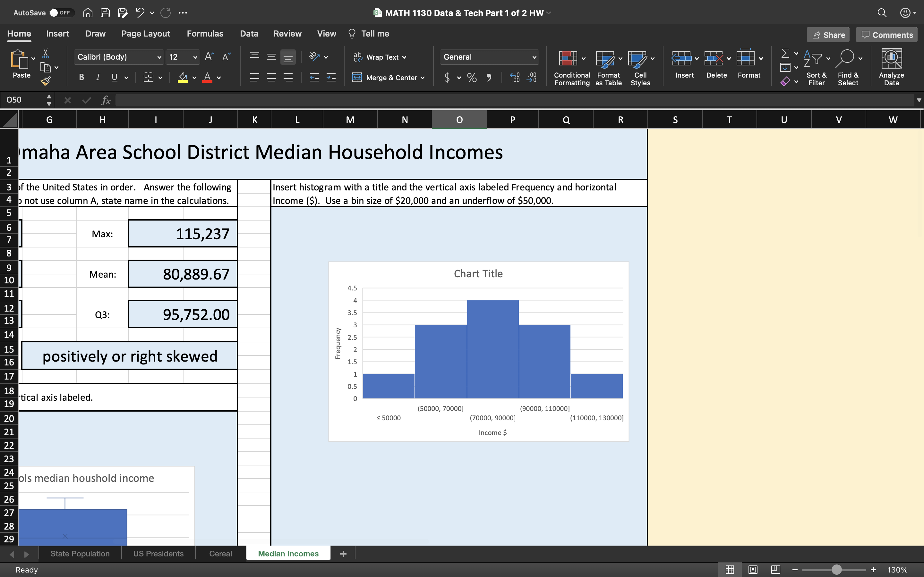Switch to the Cereal sheet tab
The image size is (924, 577).
pos(220,553)
